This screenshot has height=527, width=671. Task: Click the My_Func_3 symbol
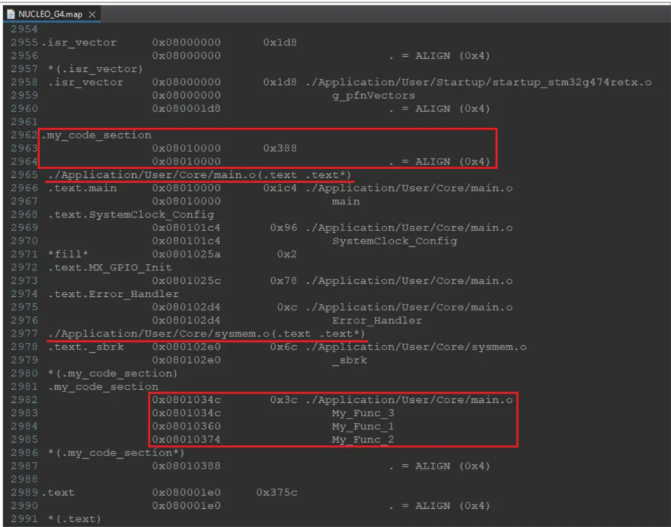[x=363, y=414]
